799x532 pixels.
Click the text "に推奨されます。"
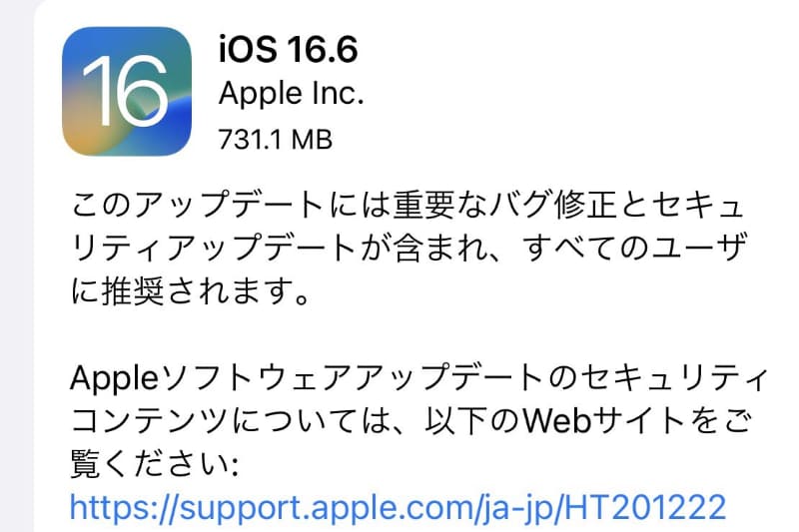point(190,291)
